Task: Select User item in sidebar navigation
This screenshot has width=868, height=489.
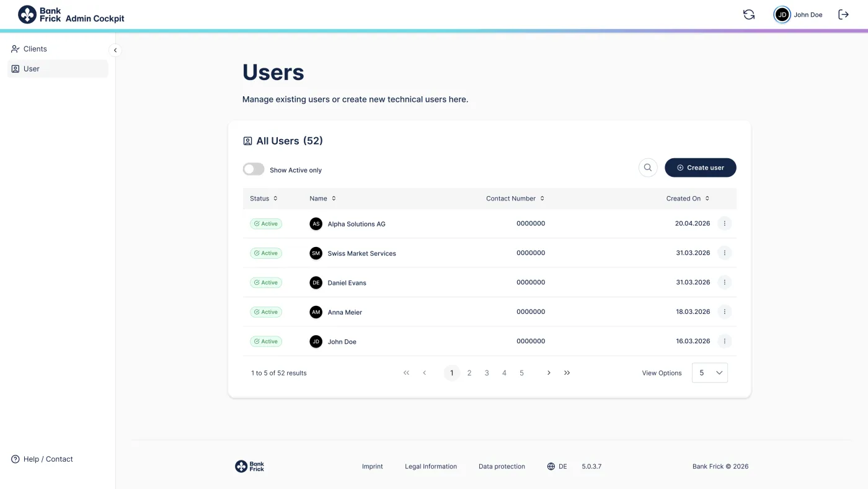Action: (x=58, y=69)
